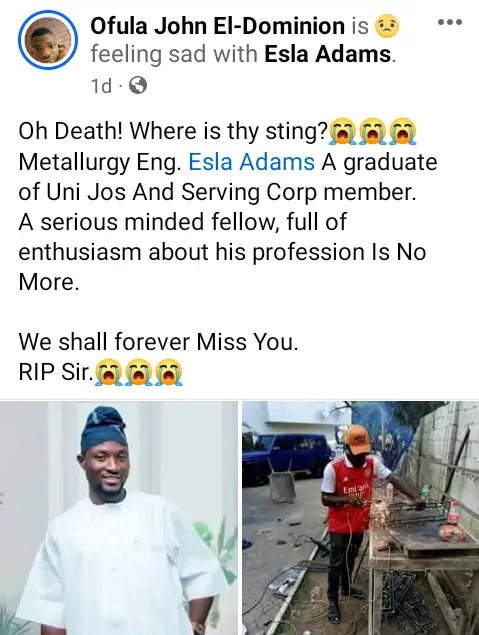
Task: Click 'Oh Death! Where is thy sting?' text
Action: 173,132
